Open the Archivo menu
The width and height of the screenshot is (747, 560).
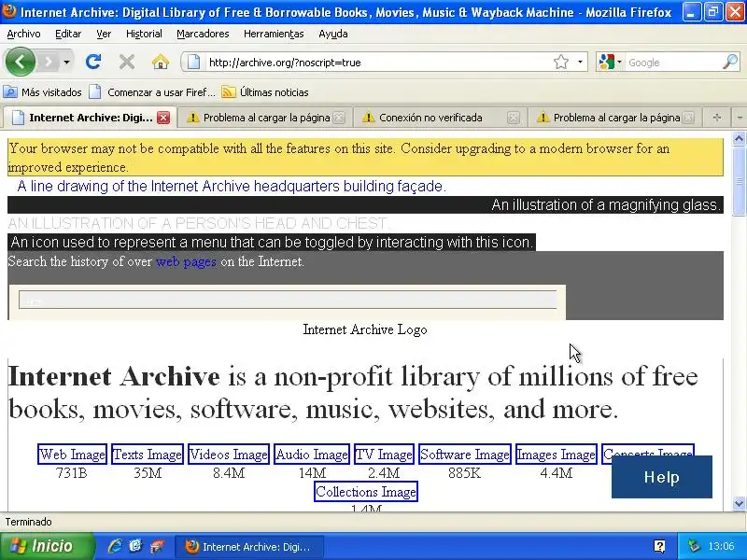point(24,34)
